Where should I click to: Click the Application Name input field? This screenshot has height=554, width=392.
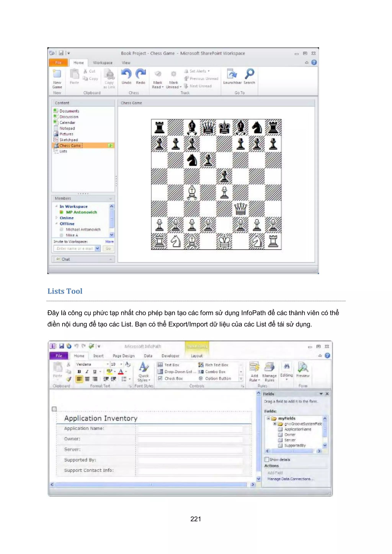click(190, 429)
